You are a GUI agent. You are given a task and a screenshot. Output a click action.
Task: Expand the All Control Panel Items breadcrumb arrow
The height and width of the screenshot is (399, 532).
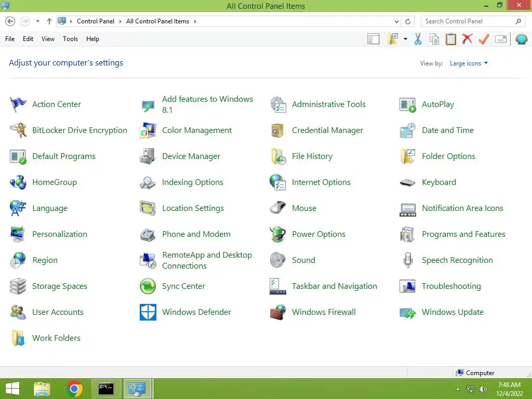[195, 21]
